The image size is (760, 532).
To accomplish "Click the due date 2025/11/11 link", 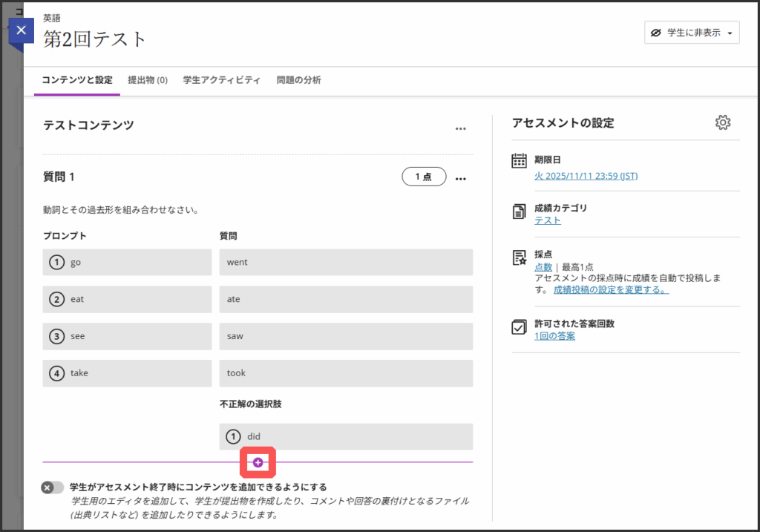I will click(x=586, y=176).
